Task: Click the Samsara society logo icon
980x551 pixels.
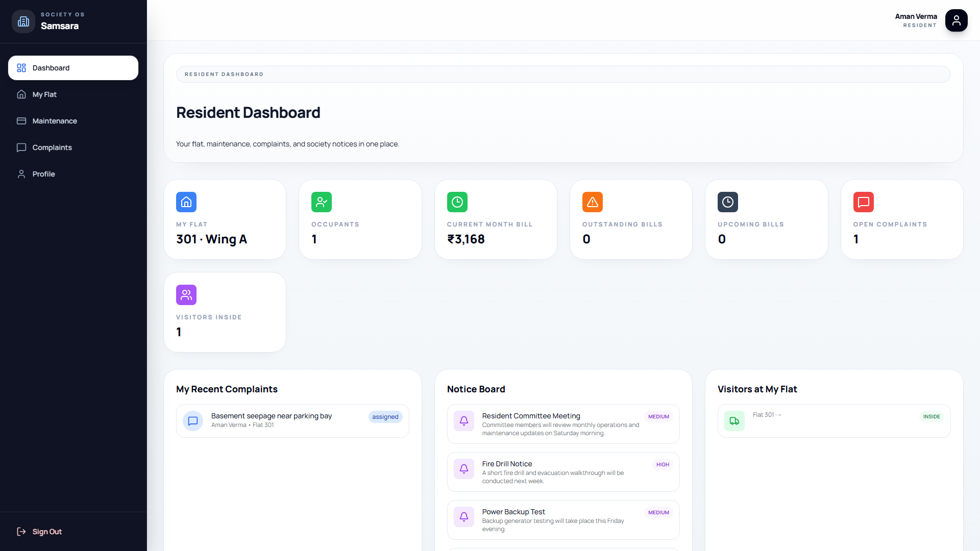Action: tap(22, 21)
